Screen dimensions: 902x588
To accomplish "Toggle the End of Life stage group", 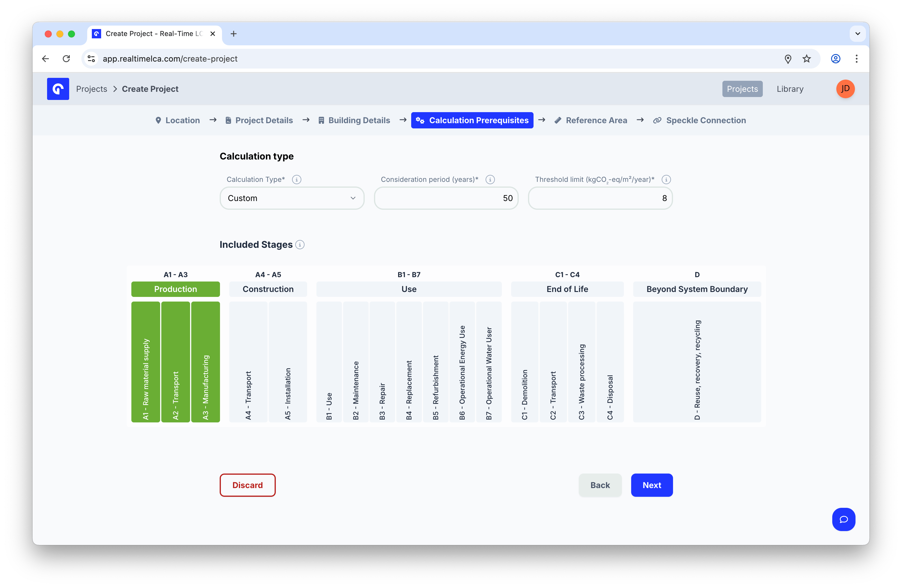I will [x=567, y=289].
